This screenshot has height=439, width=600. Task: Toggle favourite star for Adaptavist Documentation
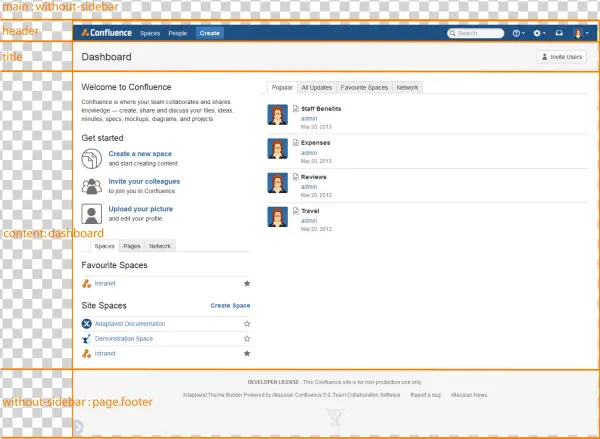[x=247, y=324]
